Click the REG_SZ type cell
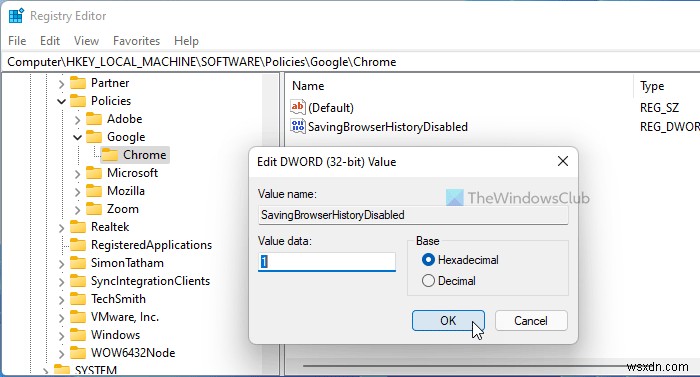Screen dimensions: 700x377 click(659, 108)
